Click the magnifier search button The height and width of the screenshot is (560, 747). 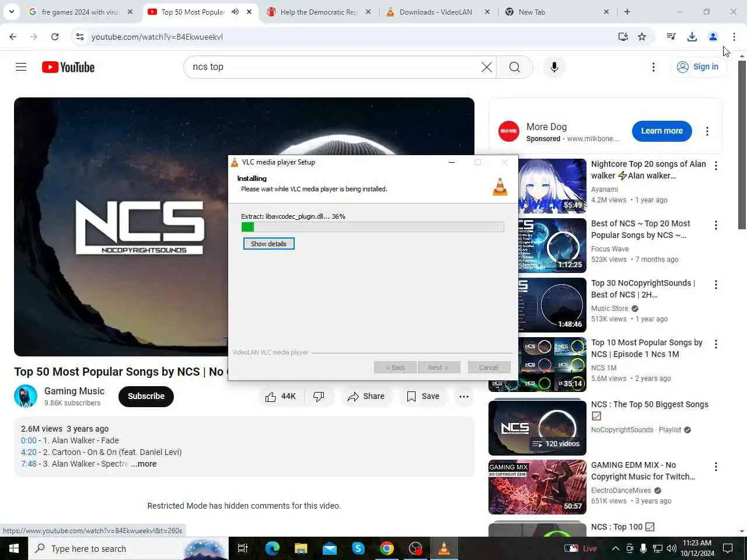click(515, 67)
